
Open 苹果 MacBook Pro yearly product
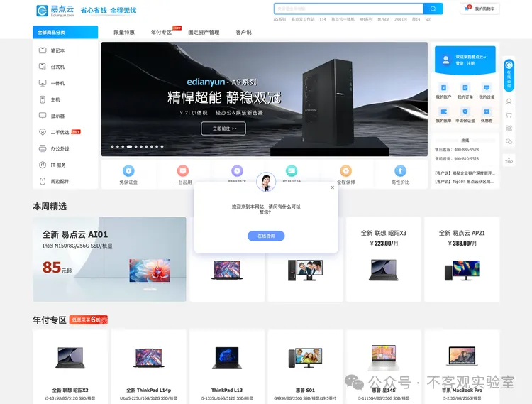click(x=462, y=368)
